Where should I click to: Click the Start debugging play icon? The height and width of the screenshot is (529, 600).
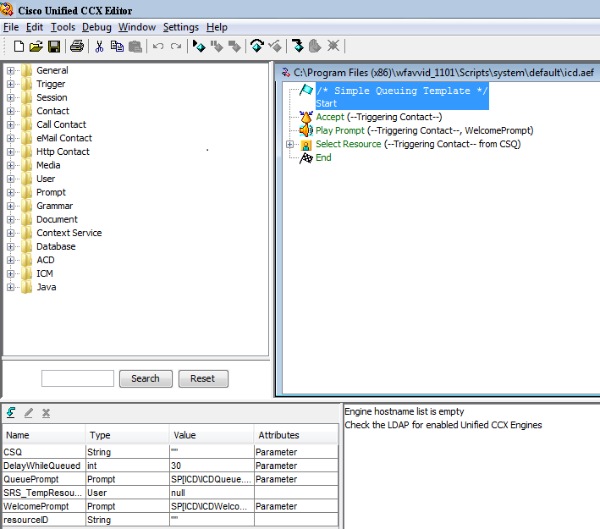point(199,46)
